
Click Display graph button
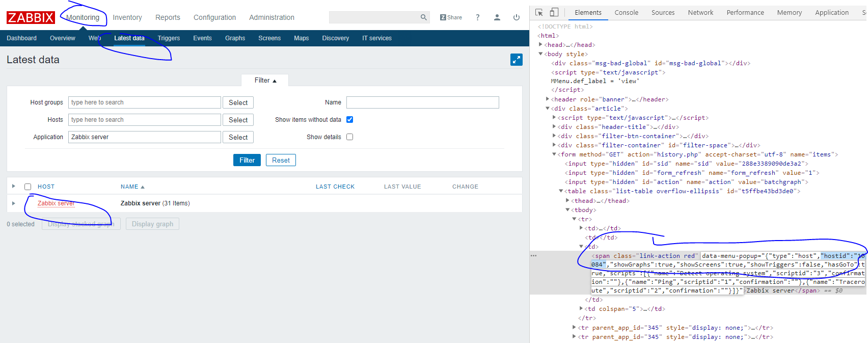pyautogui.click(x=152, y=224)
